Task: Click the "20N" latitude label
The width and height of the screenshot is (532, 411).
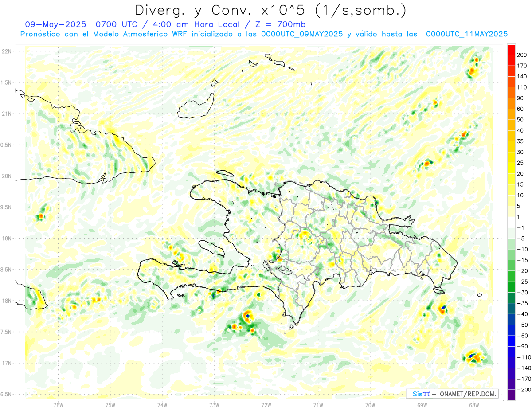Action: coord(7,176)
